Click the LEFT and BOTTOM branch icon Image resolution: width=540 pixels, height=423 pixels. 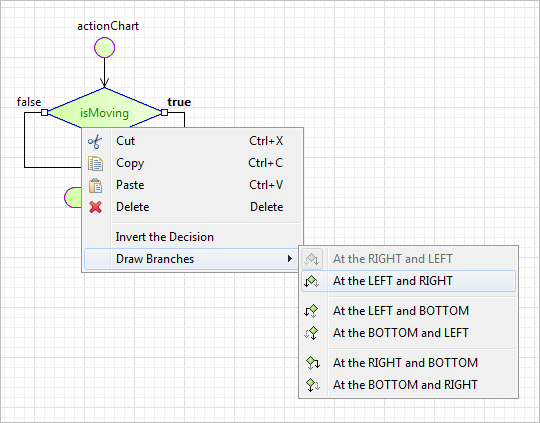311,311
